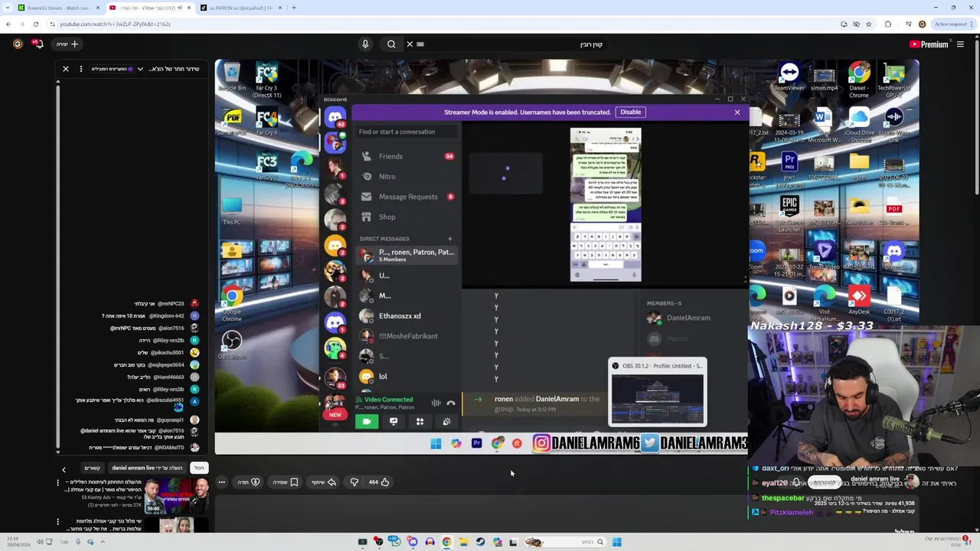This screenshot has width=980, height=551.
Task: Click the crossed-eye icon in the address bar
Action: [856, 24]
